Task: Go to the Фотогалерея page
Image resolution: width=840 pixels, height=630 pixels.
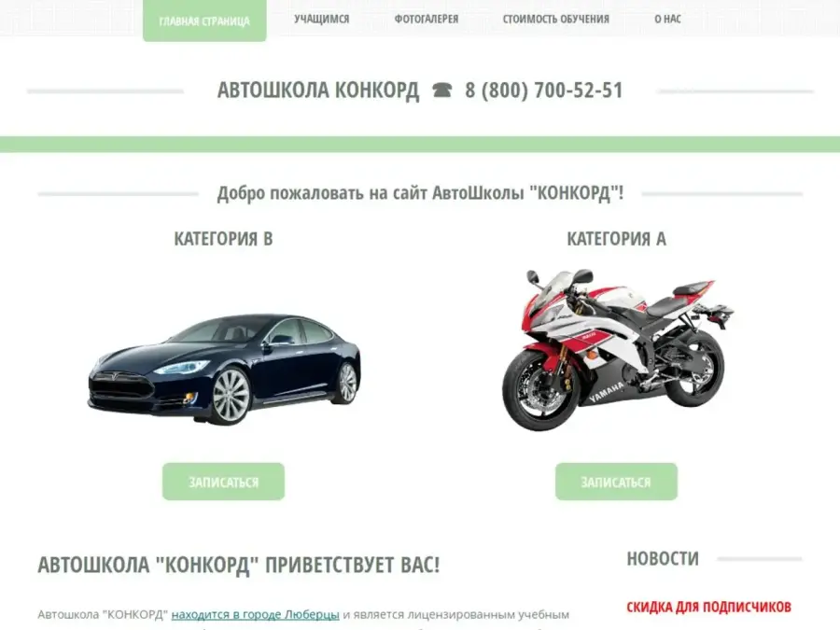Action: pos(427,19)
